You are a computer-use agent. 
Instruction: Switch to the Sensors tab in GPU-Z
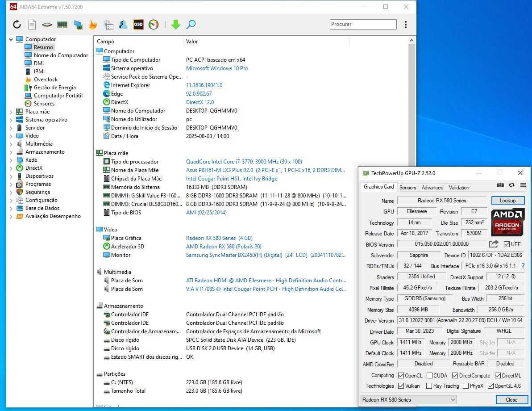[x=407, y=188]
